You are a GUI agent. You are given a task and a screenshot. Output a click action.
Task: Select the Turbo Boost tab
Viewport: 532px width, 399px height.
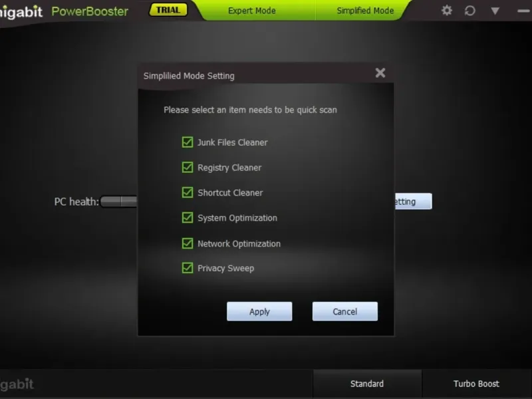(x=476, y=384)
